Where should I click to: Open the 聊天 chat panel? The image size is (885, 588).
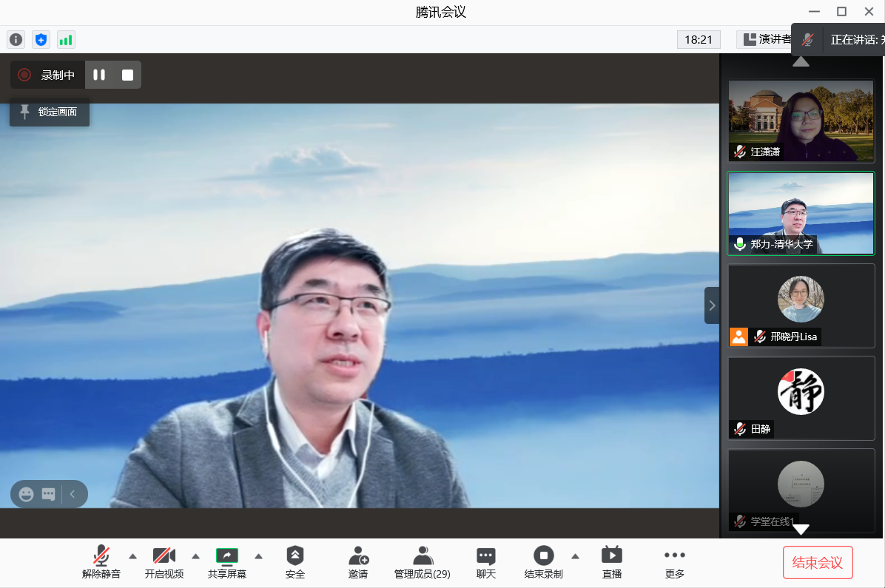[485, 563]
